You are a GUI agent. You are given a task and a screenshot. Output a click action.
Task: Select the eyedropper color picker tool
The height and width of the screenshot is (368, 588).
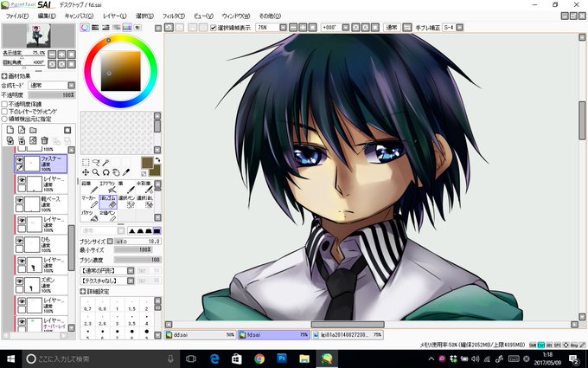click(x=126, y=172)
